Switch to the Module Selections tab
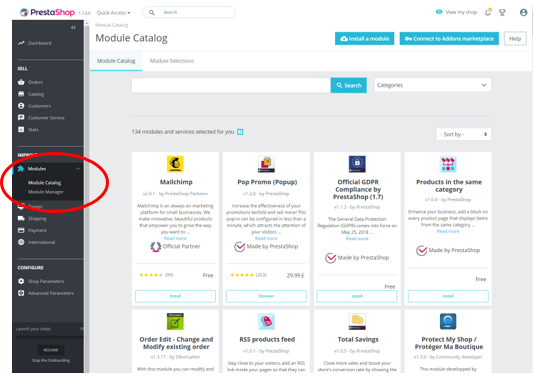The width and height of the screenshot is (557, 384). 172,61
